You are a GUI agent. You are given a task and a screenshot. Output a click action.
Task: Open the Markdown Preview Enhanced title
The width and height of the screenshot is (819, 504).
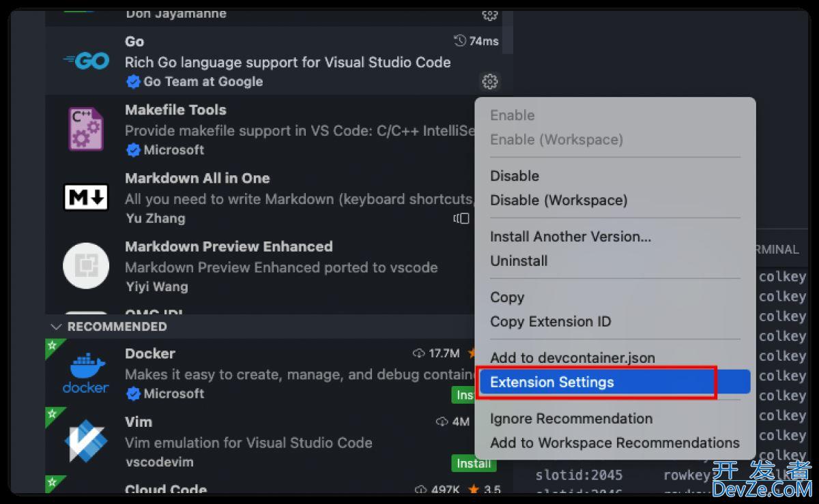coord(229,246)
